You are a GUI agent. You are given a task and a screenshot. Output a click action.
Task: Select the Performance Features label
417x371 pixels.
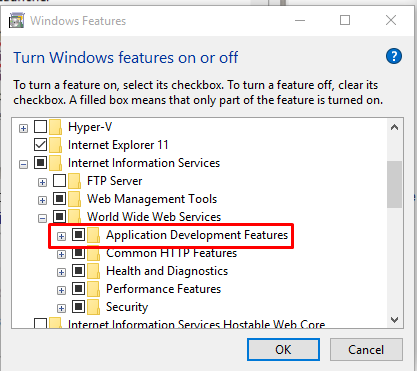[x=163, y=289]
